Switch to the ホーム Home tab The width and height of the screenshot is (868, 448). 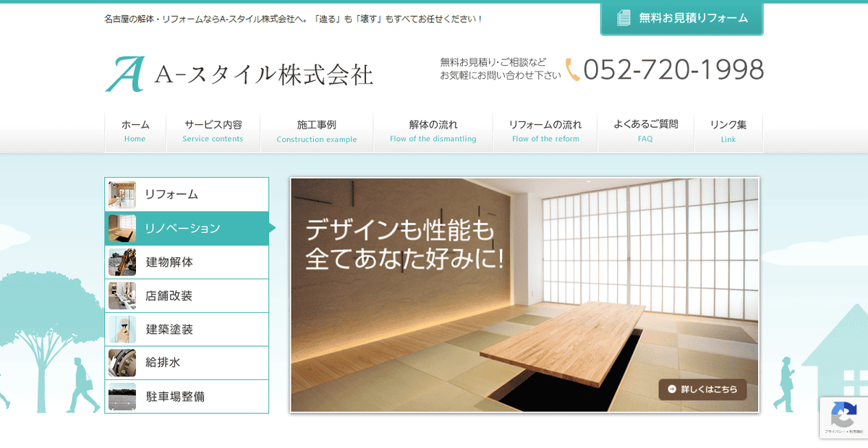pyautogui.click(x=135, y=132)
